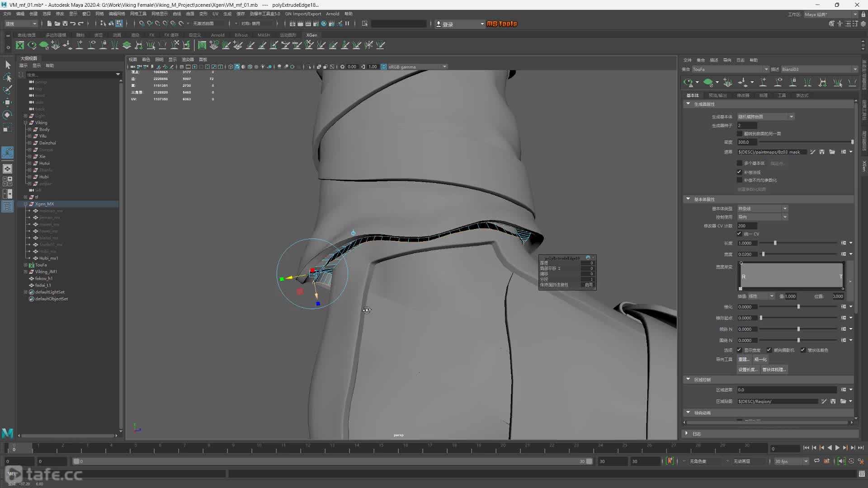Screen dimensions: 868x488
Task: Click the Undo arrow in the status line
Action: 73,23
